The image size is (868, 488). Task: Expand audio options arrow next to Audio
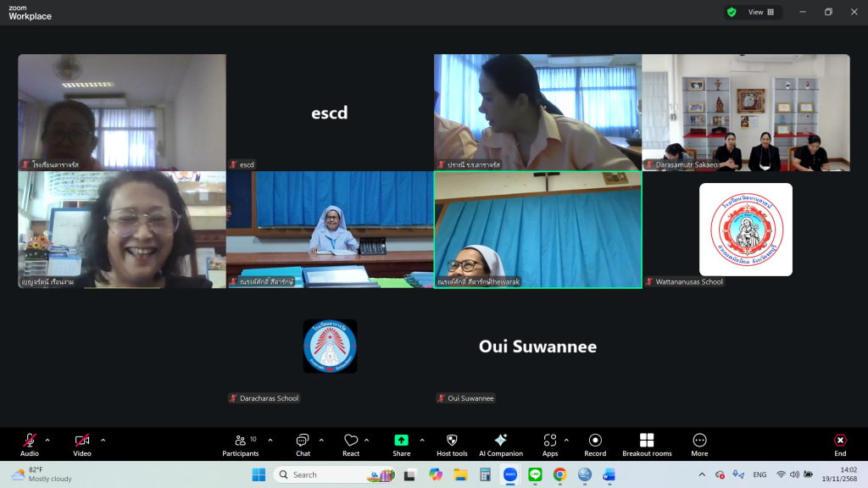[x=47, y=440]
